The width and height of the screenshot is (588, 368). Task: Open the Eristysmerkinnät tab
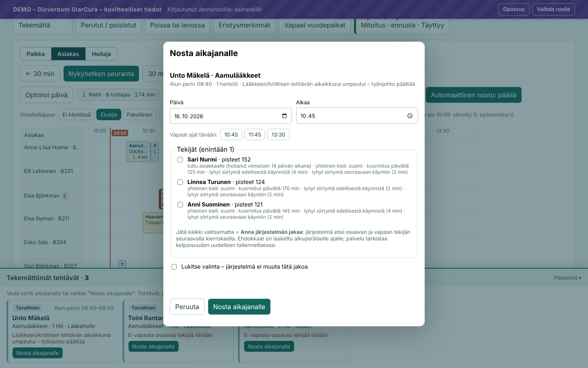[244, 25]
